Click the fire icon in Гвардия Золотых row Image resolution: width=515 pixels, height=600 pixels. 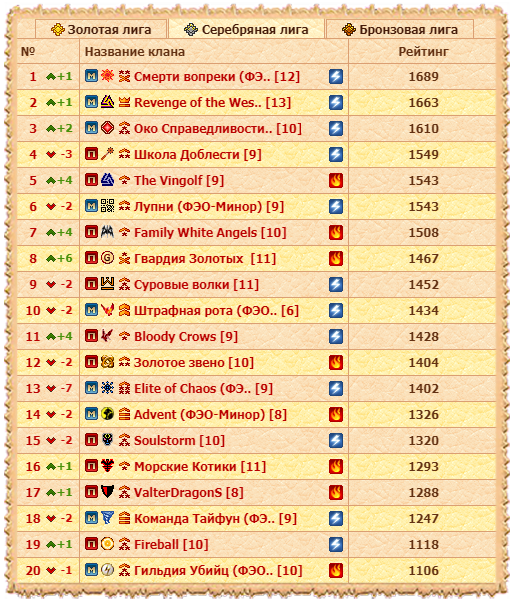point(336,258)
